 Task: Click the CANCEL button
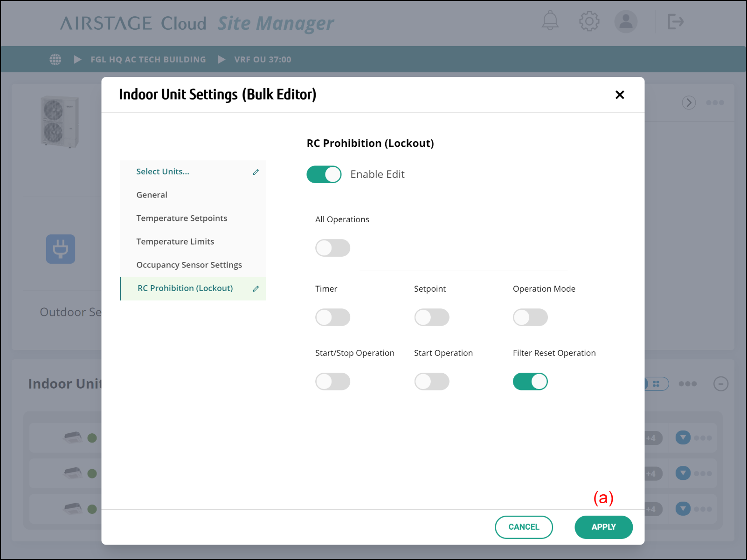tap(524, 527)
